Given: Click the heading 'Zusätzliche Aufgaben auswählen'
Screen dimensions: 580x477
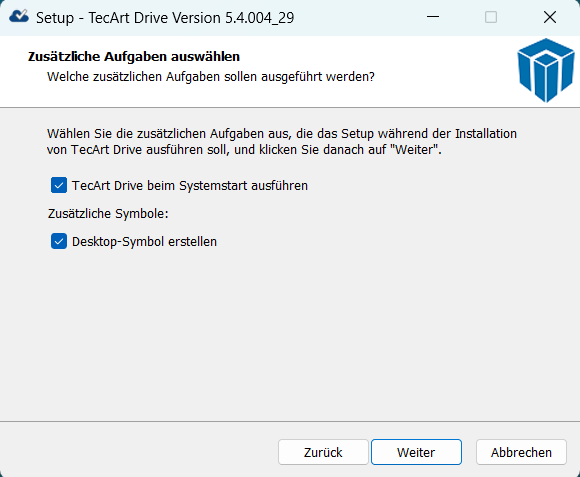Looking at the screenshot, I should 134,57.
